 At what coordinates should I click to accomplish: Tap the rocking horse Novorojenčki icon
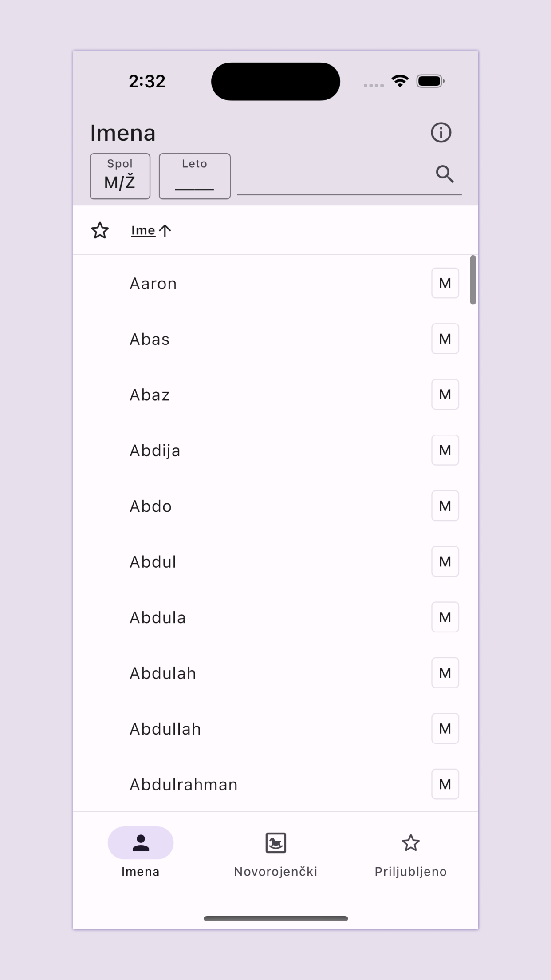(x=275, y=843)
